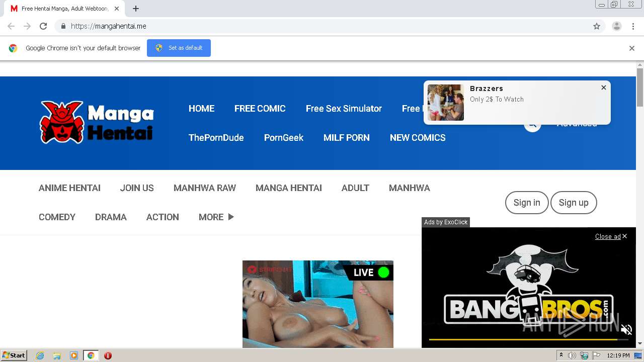Select DRAMA genre
This screenshot has height=362, width=644.
click(x=111, y=217)
